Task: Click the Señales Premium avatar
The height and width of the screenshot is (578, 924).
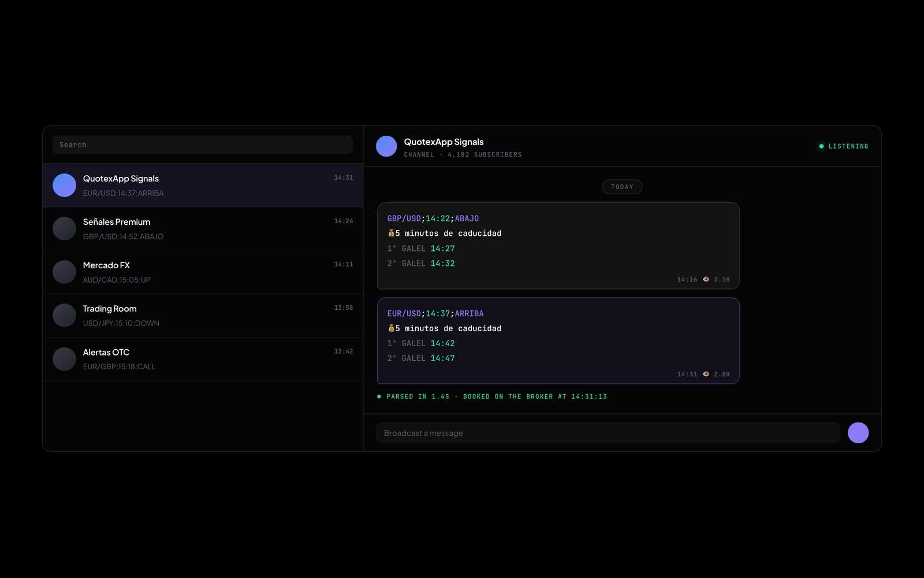Action: (64, 228)
